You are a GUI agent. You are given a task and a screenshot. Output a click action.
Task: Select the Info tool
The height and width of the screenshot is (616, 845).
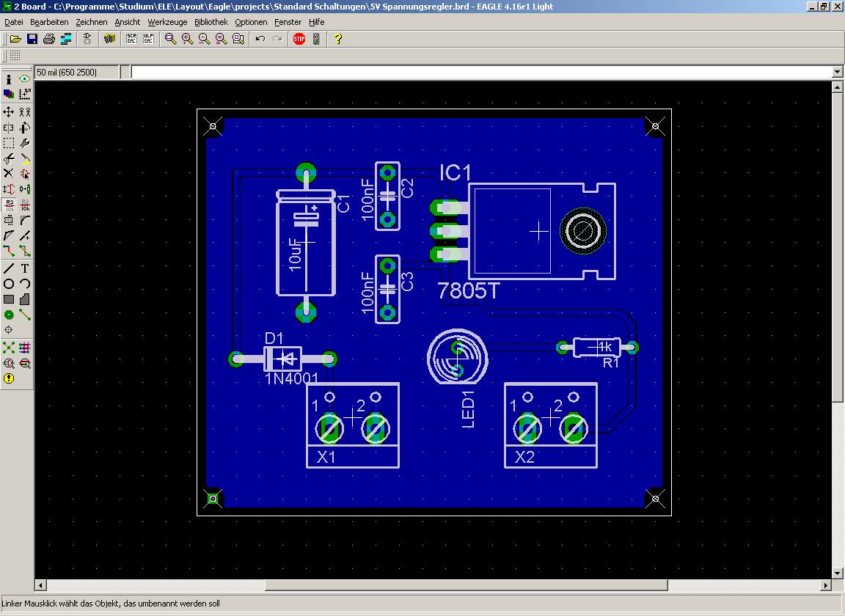tap(9, 78)
